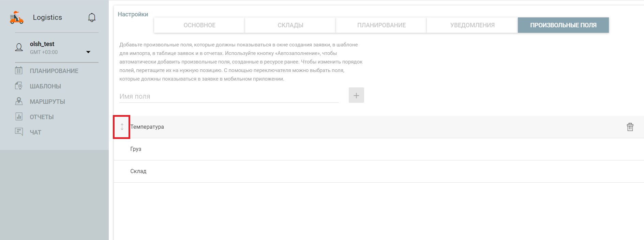644x240 pixels.
Task: Open Шаблоны from the sidebar
Action: point(45,86)
